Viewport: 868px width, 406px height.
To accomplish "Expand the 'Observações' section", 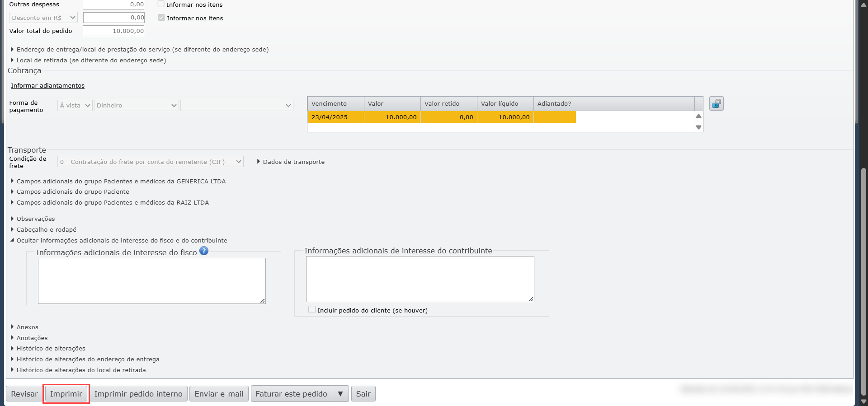I will (33, 219).
